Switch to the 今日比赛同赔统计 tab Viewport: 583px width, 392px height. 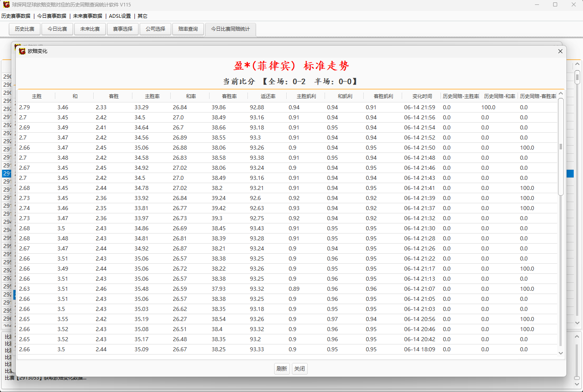(231, 29)
